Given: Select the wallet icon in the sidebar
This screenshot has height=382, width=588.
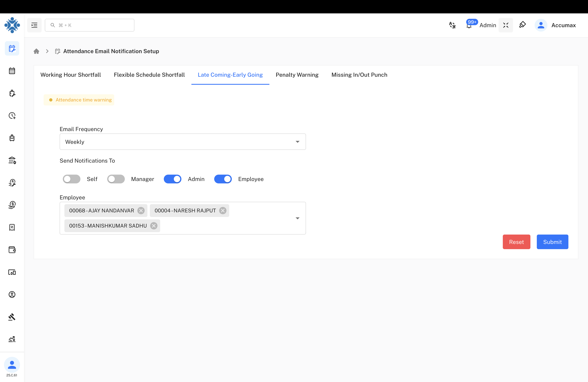Looking at the screenshot, I should pos(12,250).
